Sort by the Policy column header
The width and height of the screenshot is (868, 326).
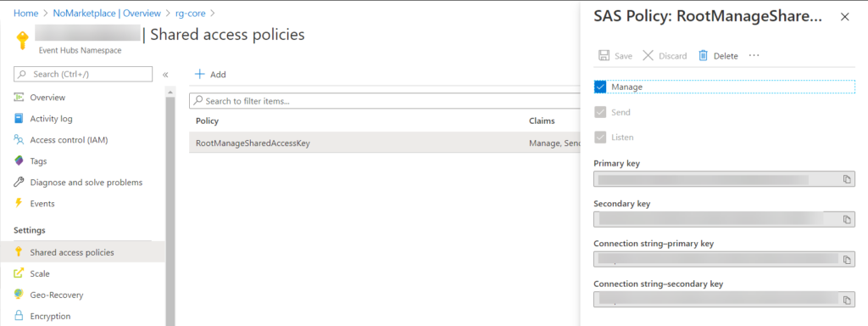tap(207, 121)
